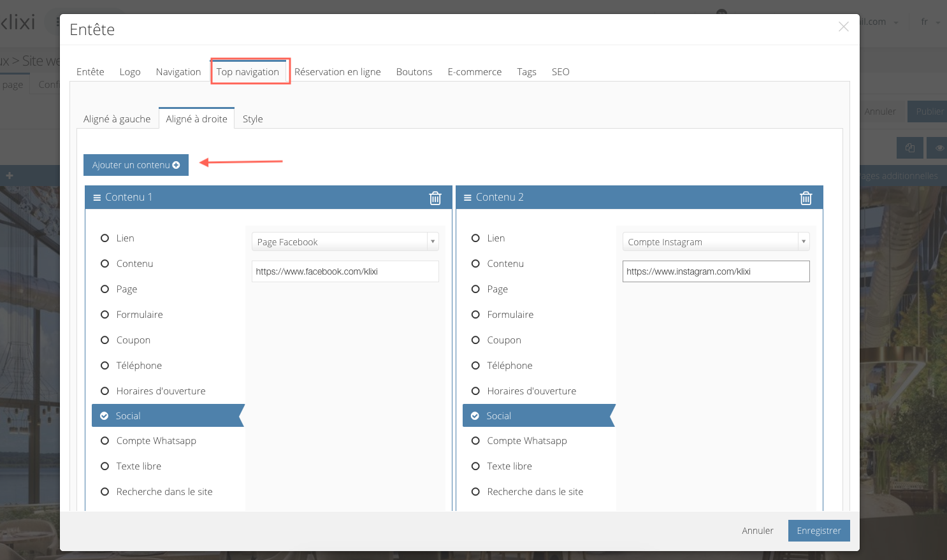
Task: Open the fr language dropdown
Action: (x=930, y=22)
